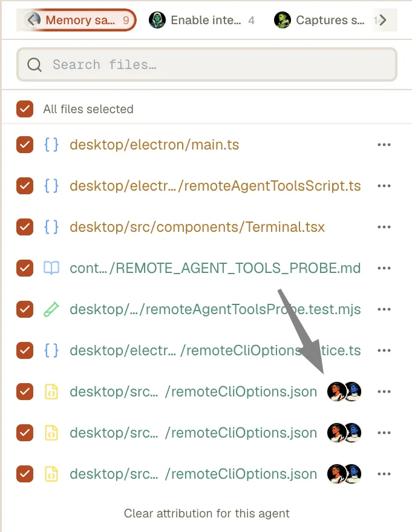Click Clear attribution for this agent

pos(206,513)
